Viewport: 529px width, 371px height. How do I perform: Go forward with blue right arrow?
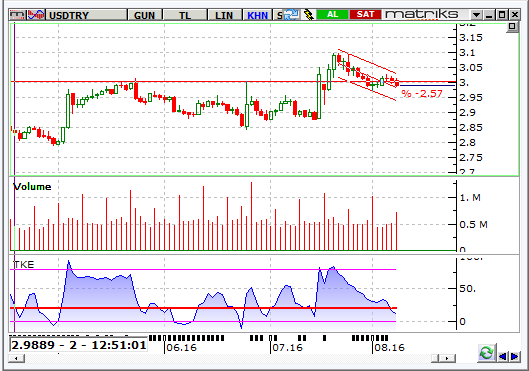click(x=514, y=356)
